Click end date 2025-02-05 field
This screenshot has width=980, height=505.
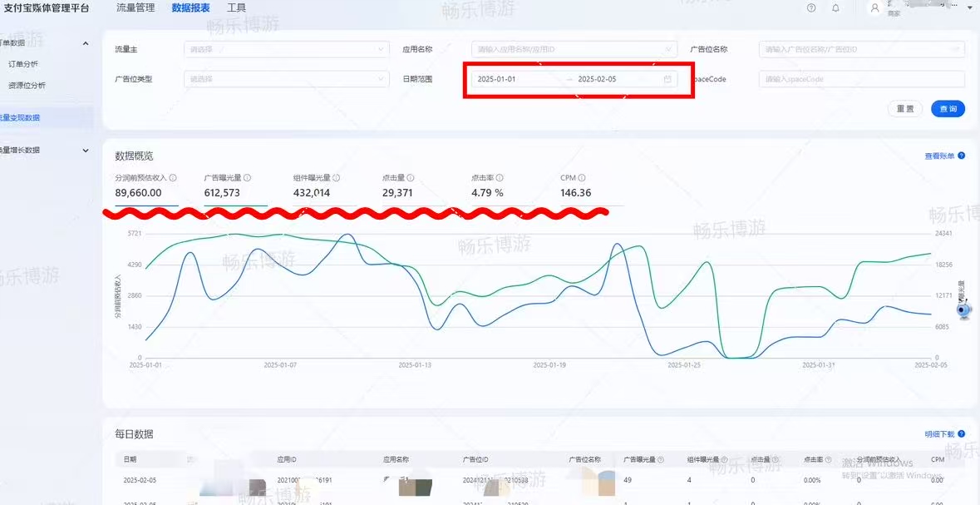597,80
